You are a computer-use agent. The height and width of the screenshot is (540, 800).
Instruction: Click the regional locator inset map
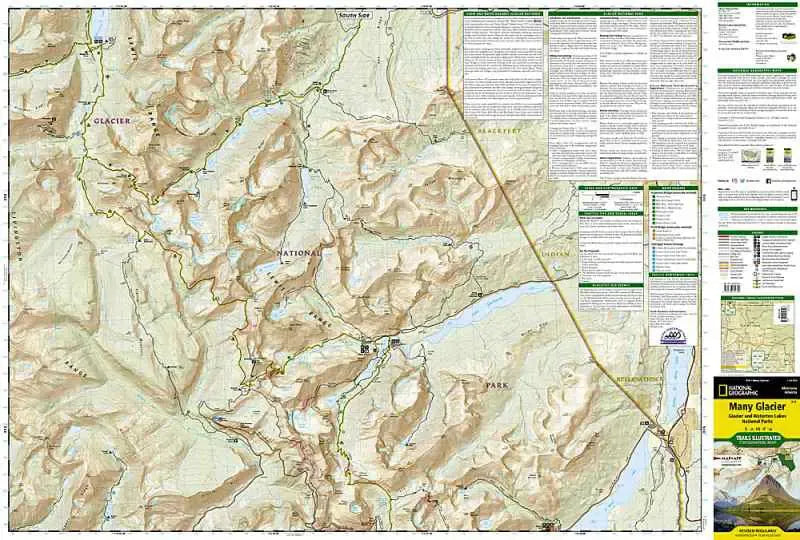[x=757, y=336]
